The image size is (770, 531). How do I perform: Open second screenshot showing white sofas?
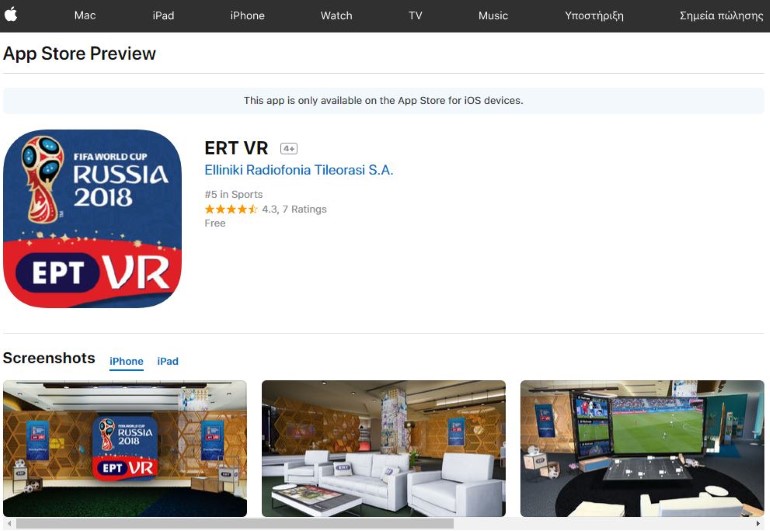pos(383,448)
